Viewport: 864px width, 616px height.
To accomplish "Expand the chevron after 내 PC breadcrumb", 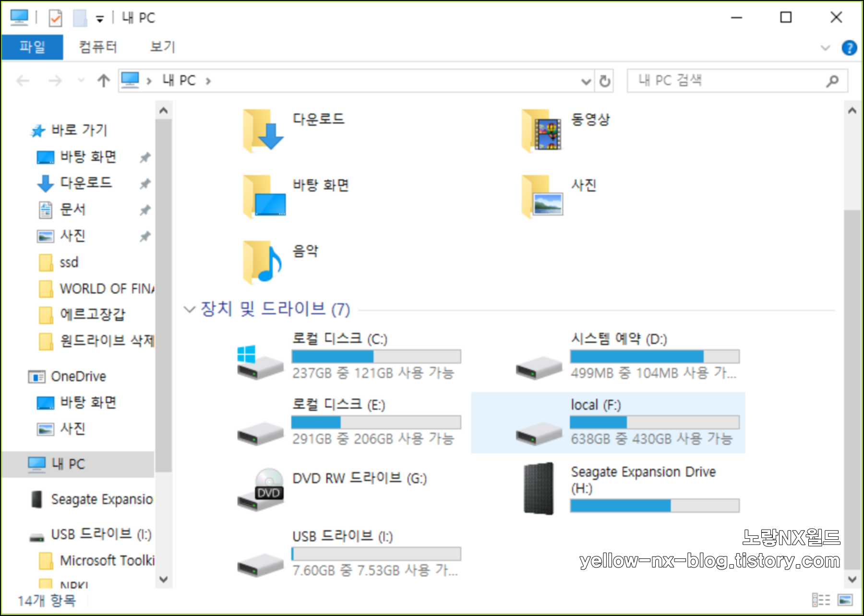I will (x=208, y=81).
